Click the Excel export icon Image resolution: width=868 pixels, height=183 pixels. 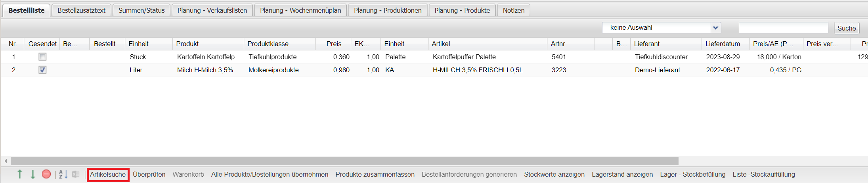tap(76, 174)
